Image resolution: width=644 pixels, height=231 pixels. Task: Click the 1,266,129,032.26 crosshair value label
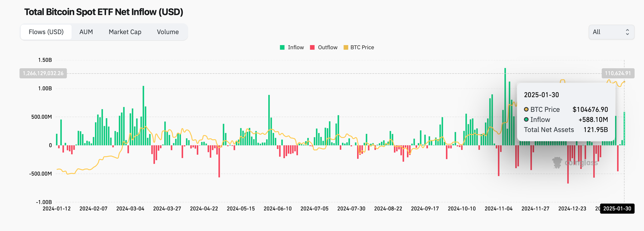43,73
